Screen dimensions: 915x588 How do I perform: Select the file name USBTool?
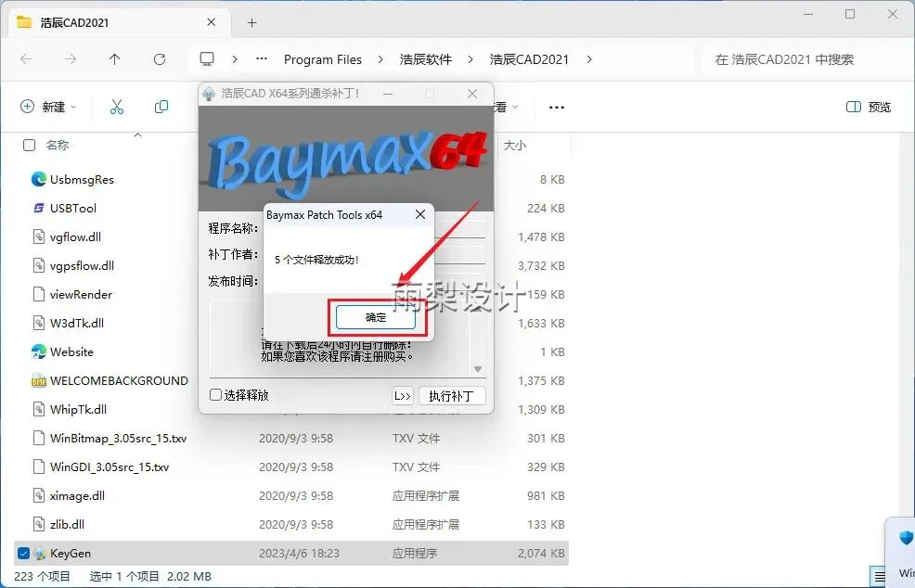73,209
